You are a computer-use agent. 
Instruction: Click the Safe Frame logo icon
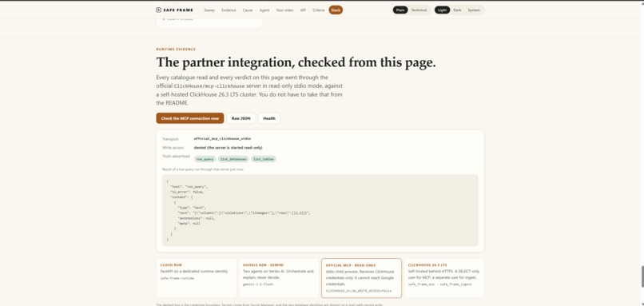pos(158,10)
